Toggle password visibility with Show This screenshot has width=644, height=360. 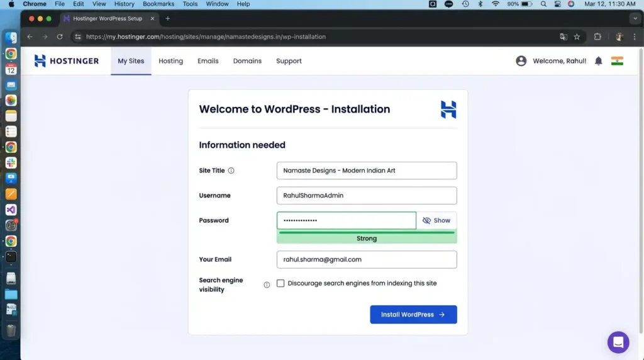click(x=436, y=220)
